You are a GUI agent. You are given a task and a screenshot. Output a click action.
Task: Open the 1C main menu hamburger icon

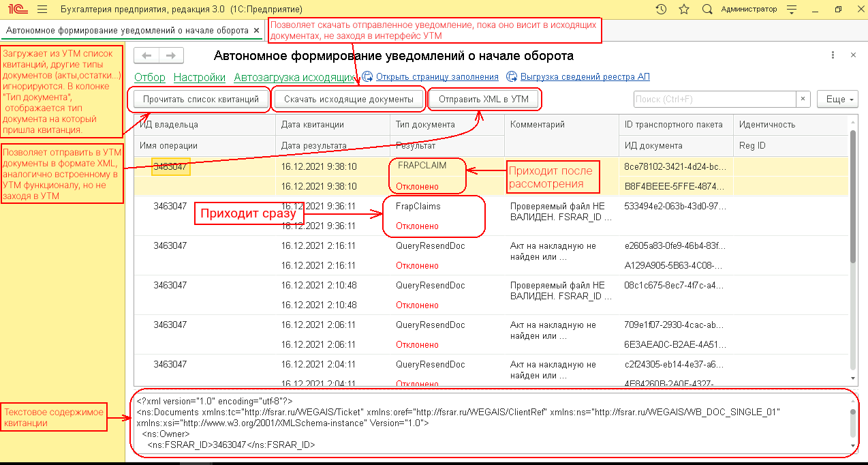(41, 10)
